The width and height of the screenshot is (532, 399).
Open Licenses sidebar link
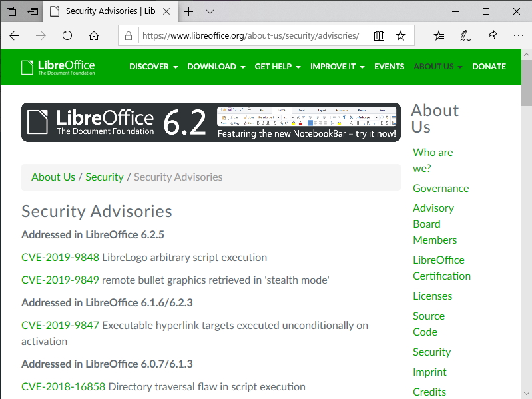[x=432, y=296]
